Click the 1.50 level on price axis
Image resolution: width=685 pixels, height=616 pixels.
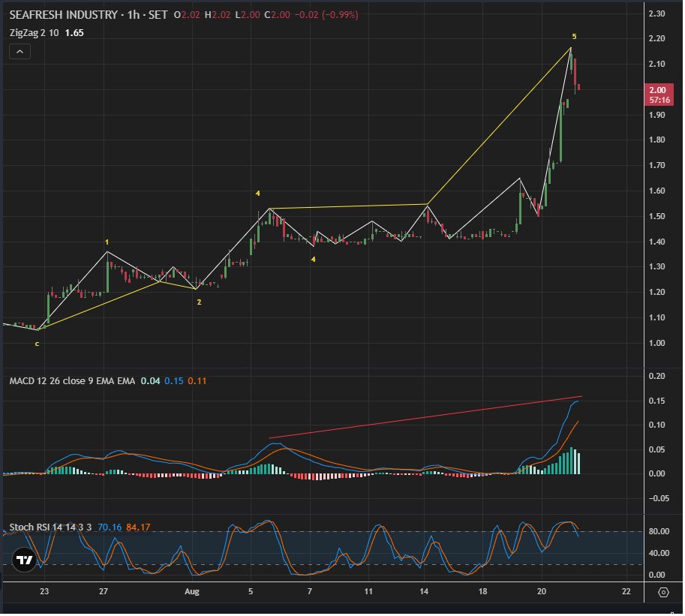point(658,217)
